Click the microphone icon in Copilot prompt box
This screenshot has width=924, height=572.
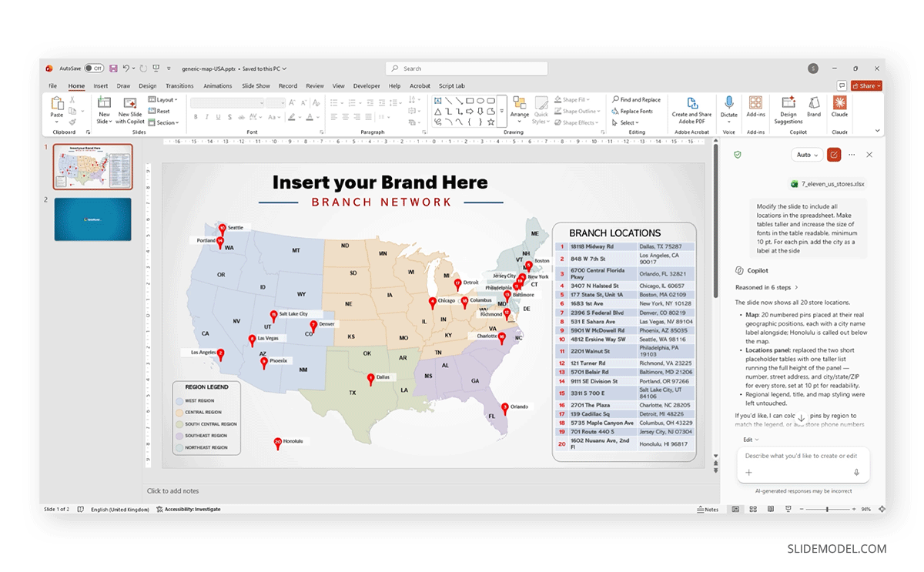pyautogui.click(x=856, y=472)
